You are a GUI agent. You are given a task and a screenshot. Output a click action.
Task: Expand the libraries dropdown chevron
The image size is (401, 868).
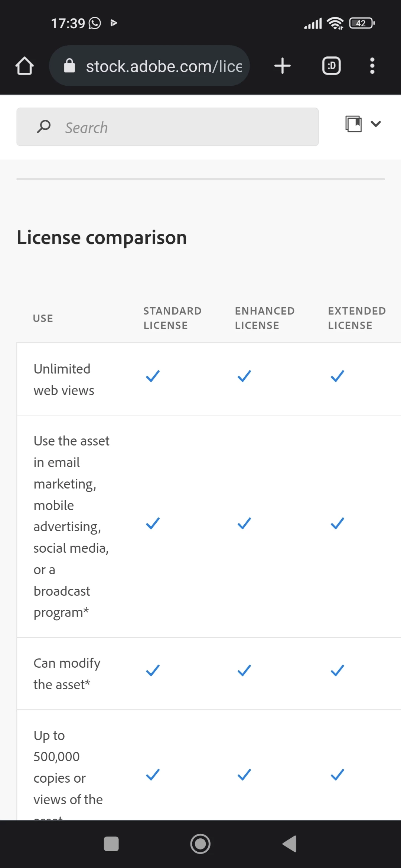coord(376,124)
